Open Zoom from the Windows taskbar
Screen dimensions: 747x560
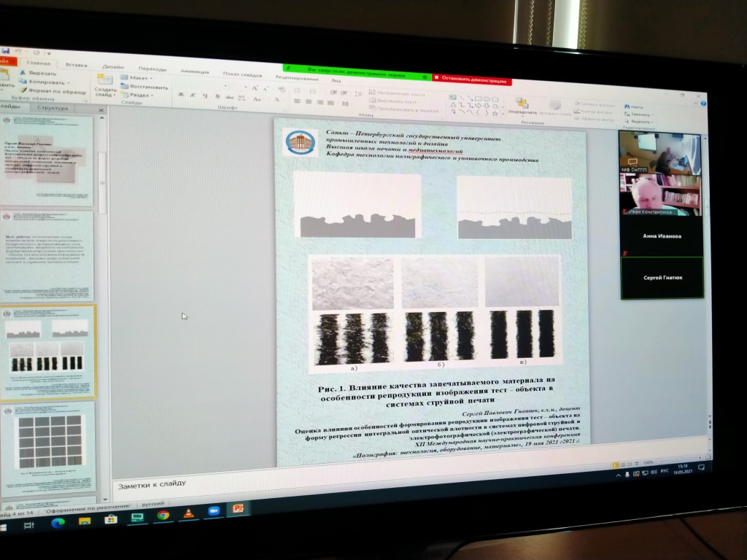click(214, 511)
